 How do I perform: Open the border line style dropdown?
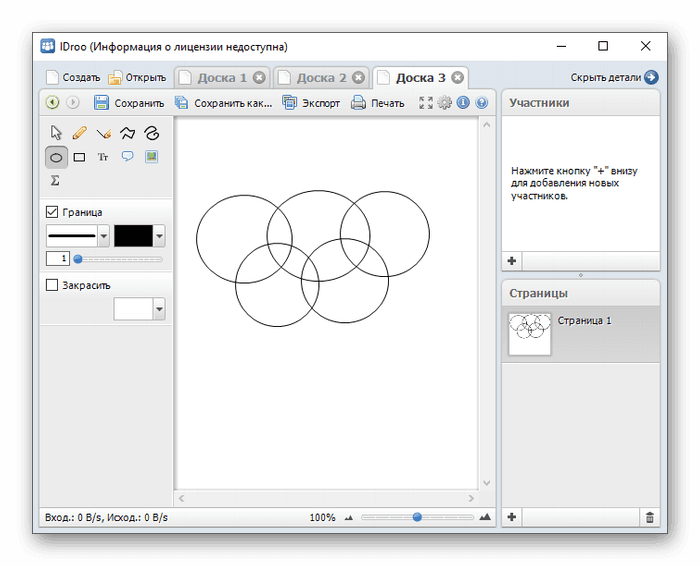104,236
